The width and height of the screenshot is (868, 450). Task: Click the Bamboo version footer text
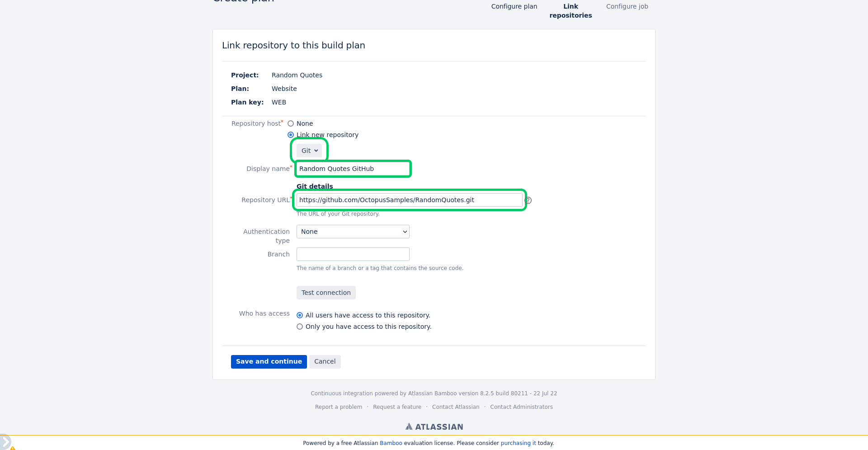point(434,393)
